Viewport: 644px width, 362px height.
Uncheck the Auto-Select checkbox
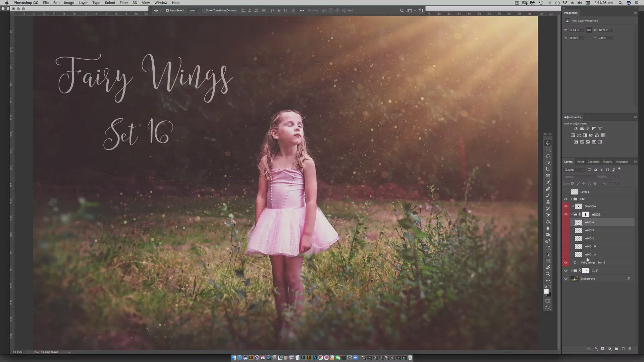tap(167, 10)
